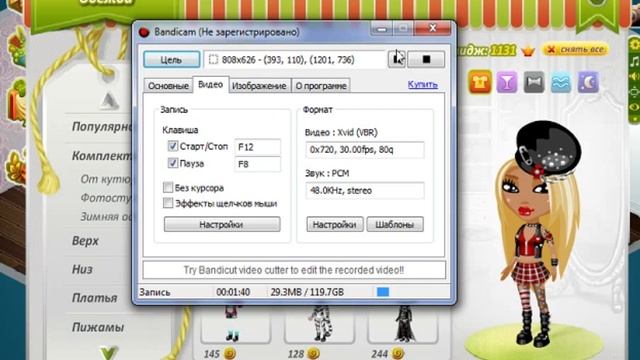Switch to the Видео tab

coord(211,84)
